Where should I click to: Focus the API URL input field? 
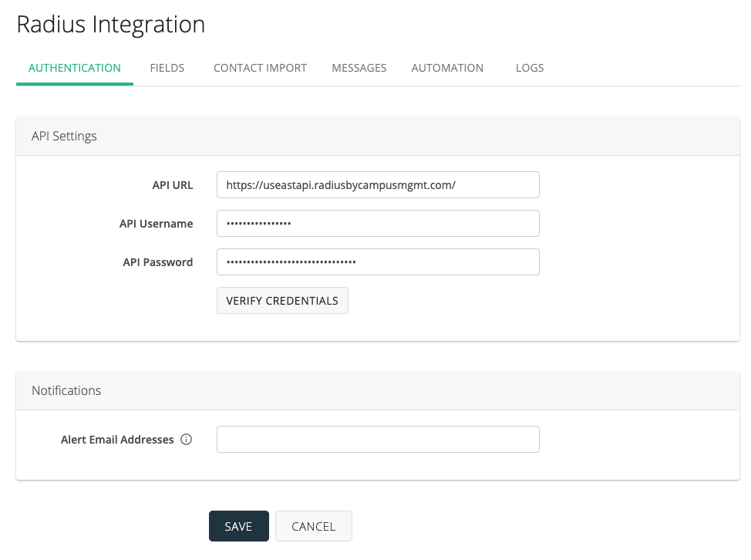pyautogui.click(x=378, y=185)
